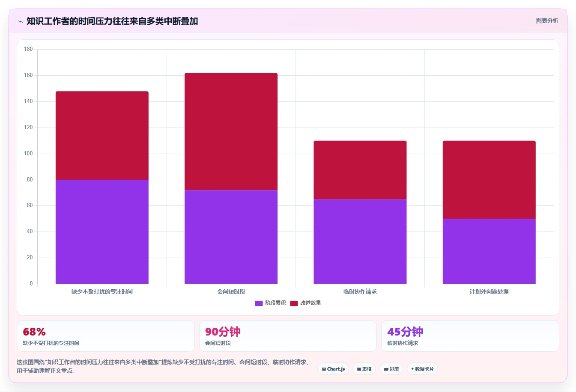The height and width of the screenshot is (392, 576).
Task: Click purple bar segment for 缺少不受打扰的专注时间
Action: click(102, 232)
